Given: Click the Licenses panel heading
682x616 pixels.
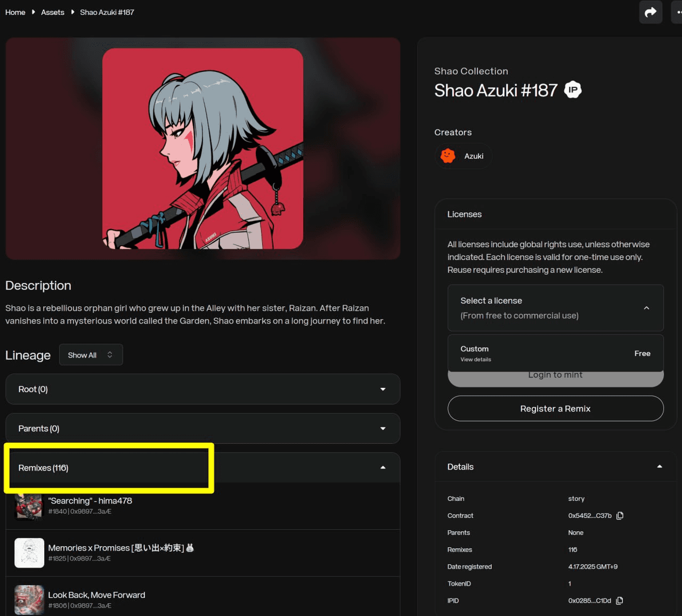Looking at the screenshot, I should click(465, 214).
